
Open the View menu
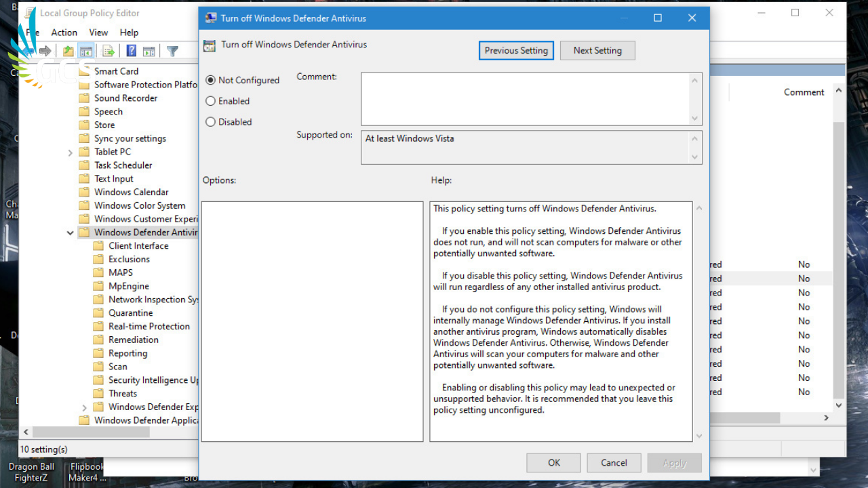98,32
